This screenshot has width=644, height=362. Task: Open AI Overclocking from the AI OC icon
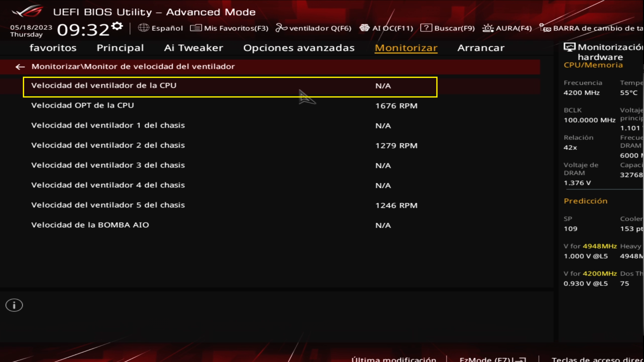click(364, 28)
